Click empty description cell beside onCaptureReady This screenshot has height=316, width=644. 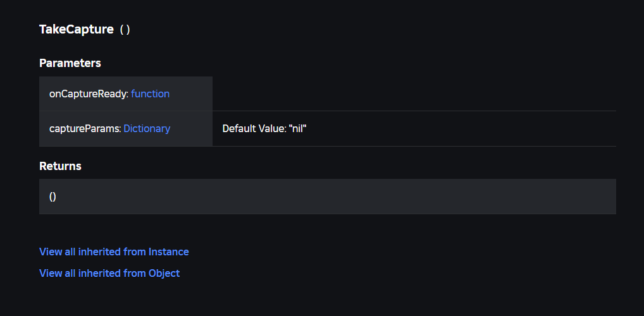coord(414,94)
